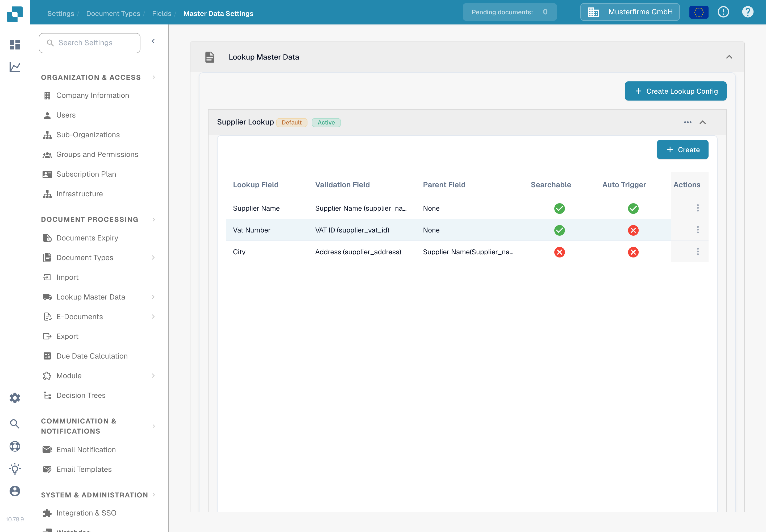Click Musterfirma GmbH company selector
Screen dimensions: 766x532
[x=630, y=12]
